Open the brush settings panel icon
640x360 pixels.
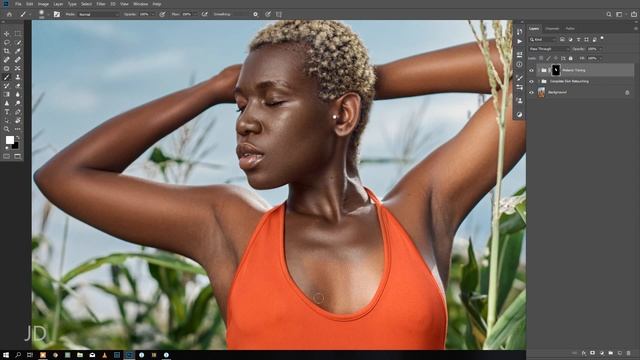pyautogui.click(x=57, y=14)
